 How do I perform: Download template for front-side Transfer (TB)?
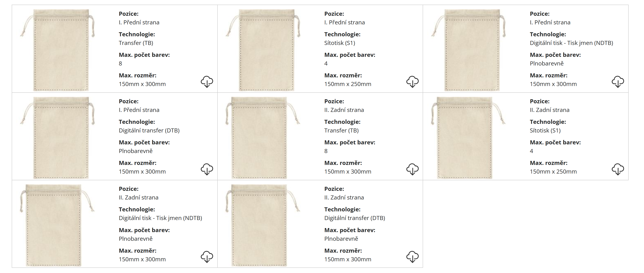[x=207, y=82]
